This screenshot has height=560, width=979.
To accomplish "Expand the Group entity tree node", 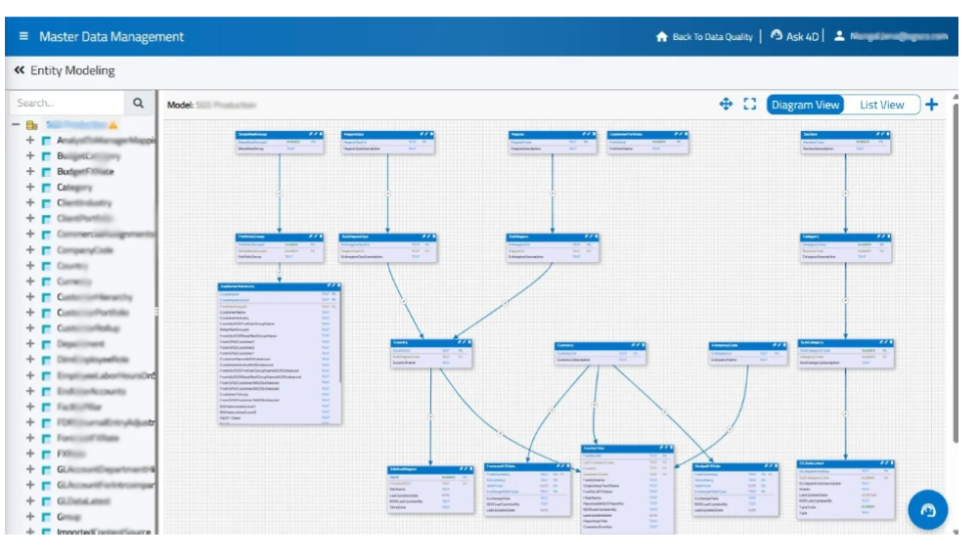I will (30, 516).
